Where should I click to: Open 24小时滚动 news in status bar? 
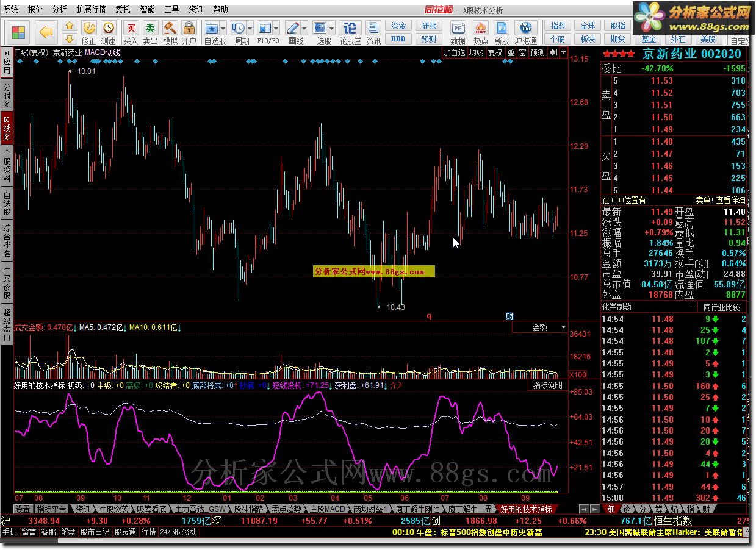(178, 532)
